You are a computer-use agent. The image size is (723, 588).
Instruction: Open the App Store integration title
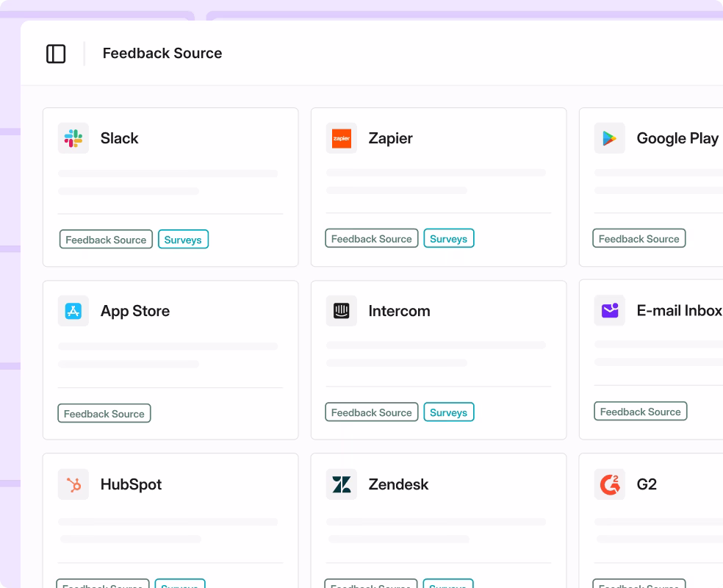[x=135, y=312]
